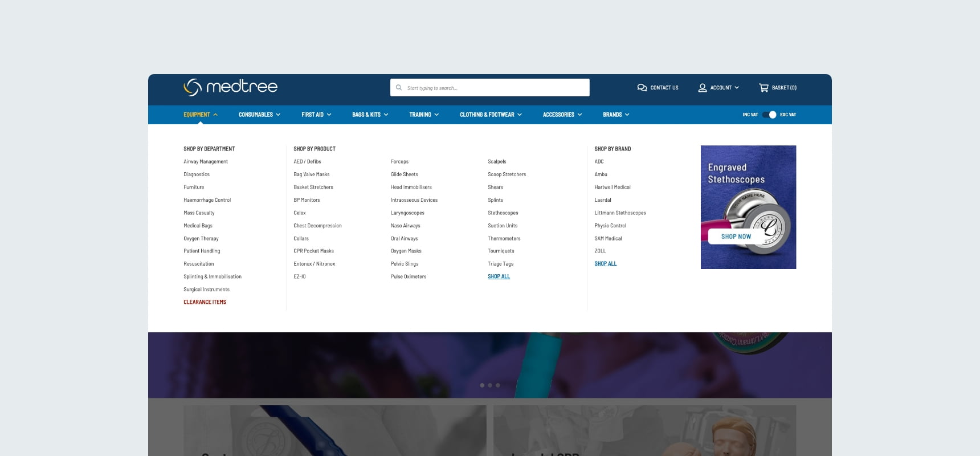The image size is (980, 456).
Task: Expand the Accessories chevron
Action: click(579, 115)
